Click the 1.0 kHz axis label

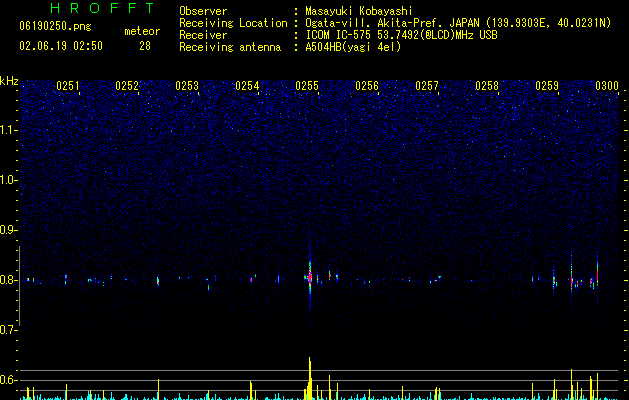pyautogui.click(x=9, y=180)
